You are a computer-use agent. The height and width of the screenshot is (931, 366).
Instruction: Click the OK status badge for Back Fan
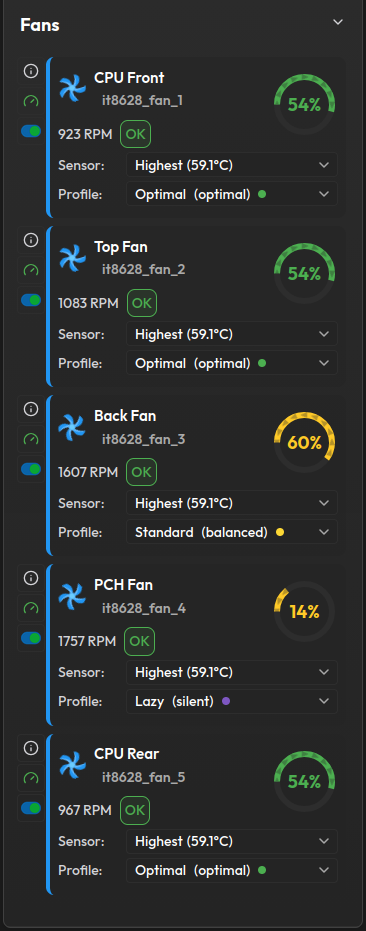(141, 472)
